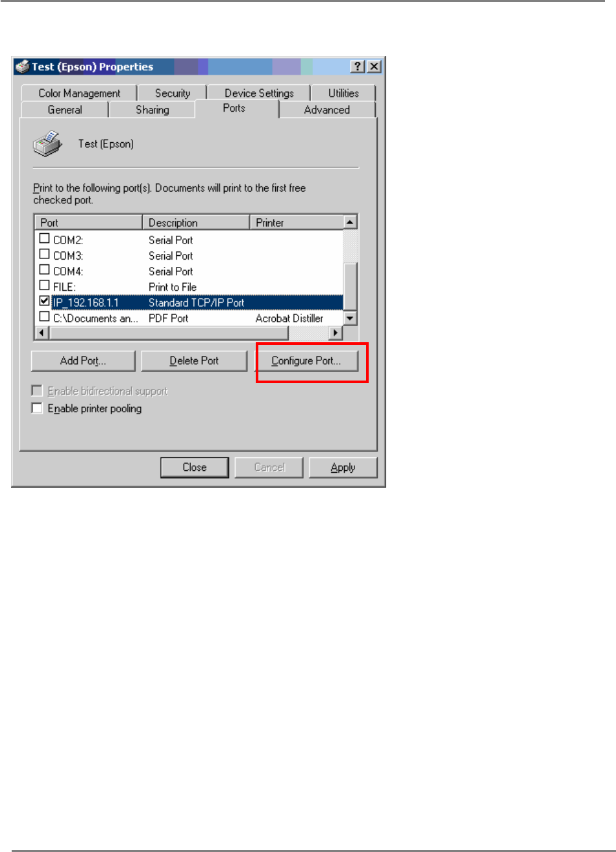Viewport: 616px width, 852px height.
Task: Select the Acrobat Distiller PDF Port row
Action: tap(189, 318)
